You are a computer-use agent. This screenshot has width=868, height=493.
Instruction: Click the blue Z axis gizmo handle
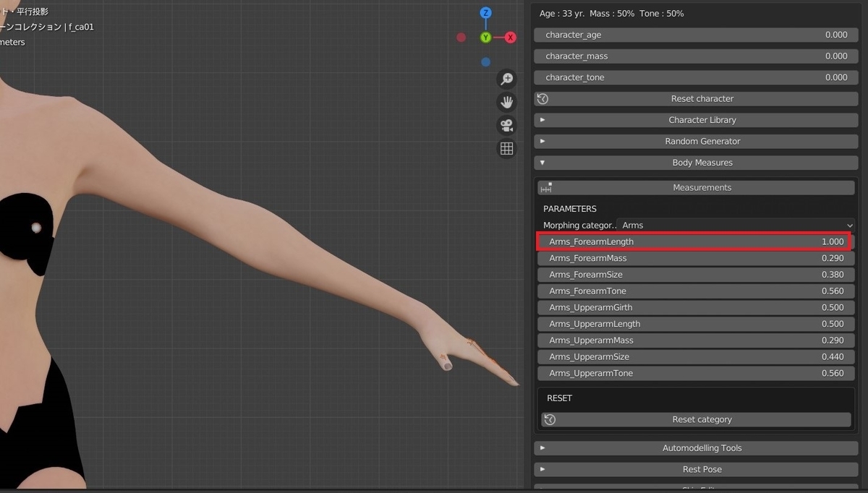point(486,13)
